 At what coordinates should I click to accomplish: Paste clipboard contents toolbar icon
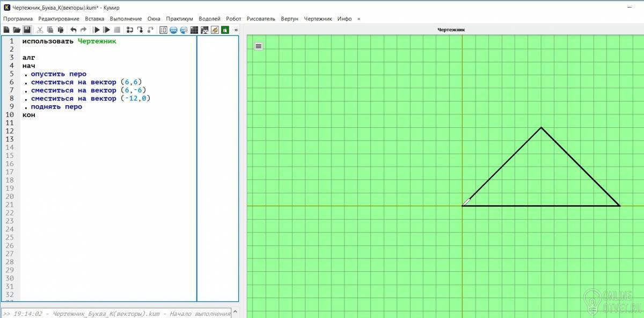tap(60, 30)
